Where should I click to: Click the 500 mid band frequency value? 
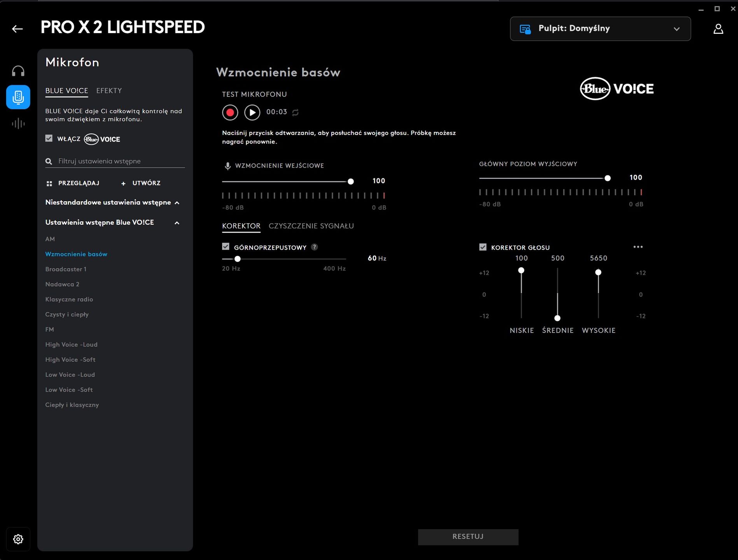[x=558, y=258]
